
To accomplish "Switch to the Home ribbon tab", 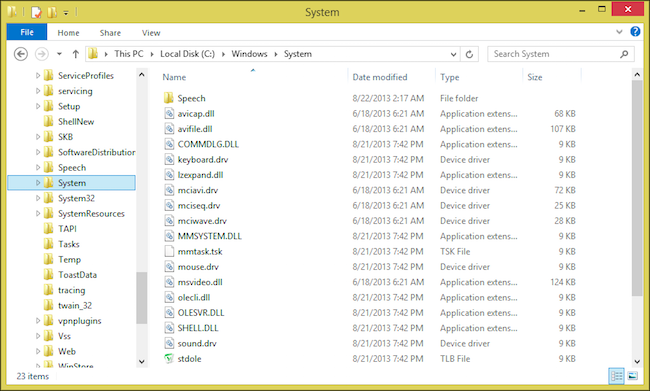I will (68, 33).
